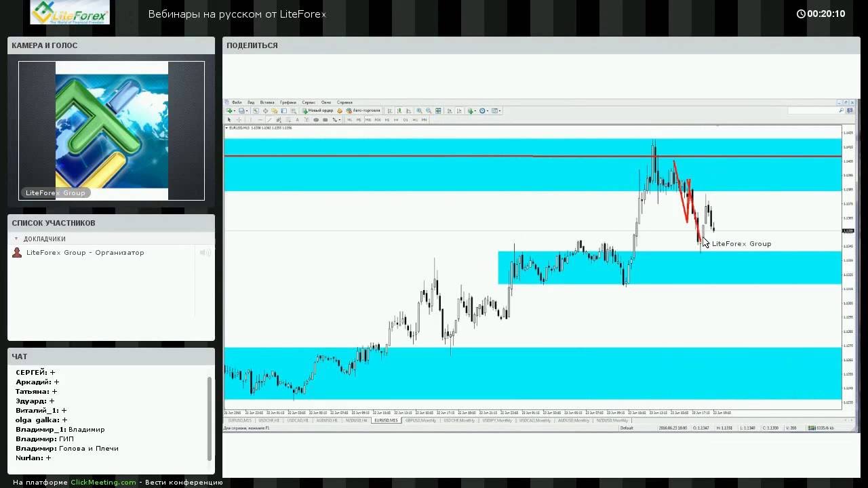Open the Вставка menu
The image size is (868, 488).
point(267,102)
